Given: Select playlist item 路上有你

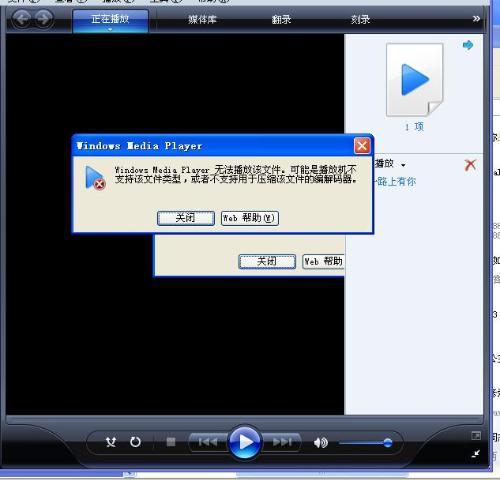Looking at the screenshot, I should [395, 182].
